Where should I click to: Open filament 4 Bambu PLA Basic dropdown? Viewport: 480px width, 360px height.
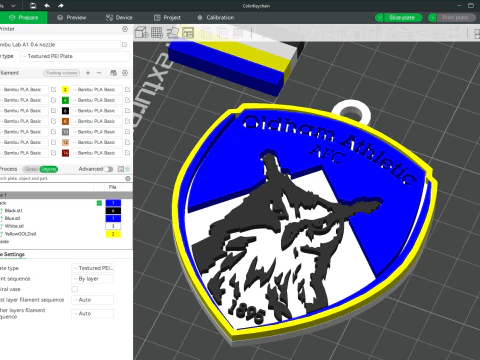tap(97, 100)
